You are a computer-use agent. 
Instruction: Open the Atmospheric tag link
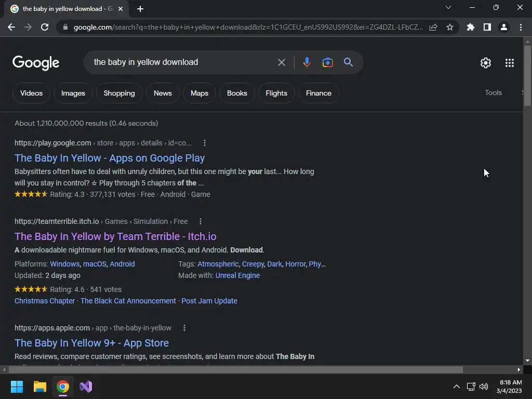pyautogui.click(x=218, y=264)
